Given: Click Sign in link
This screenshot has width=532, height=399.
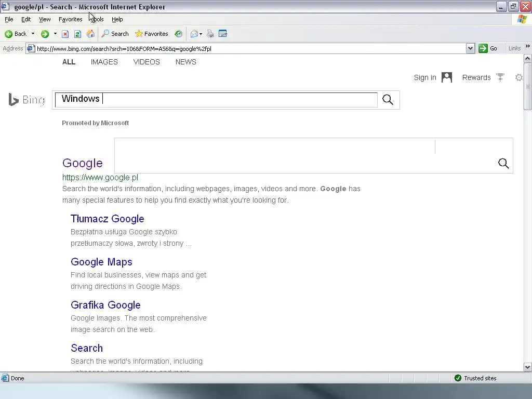Looking at the screenshot, I should [425, 78].
